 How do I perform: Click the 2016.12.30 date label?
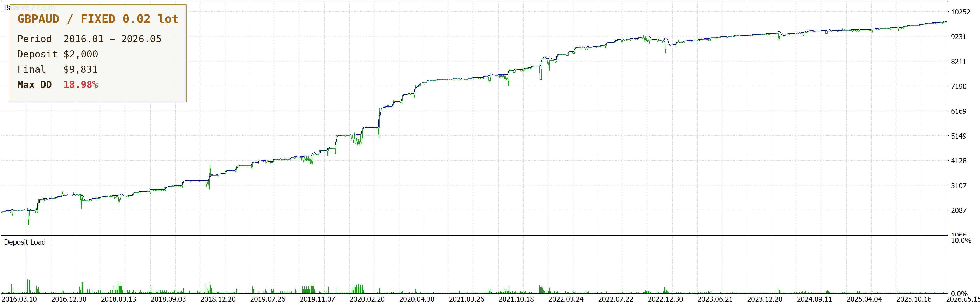tap(69, 299)
